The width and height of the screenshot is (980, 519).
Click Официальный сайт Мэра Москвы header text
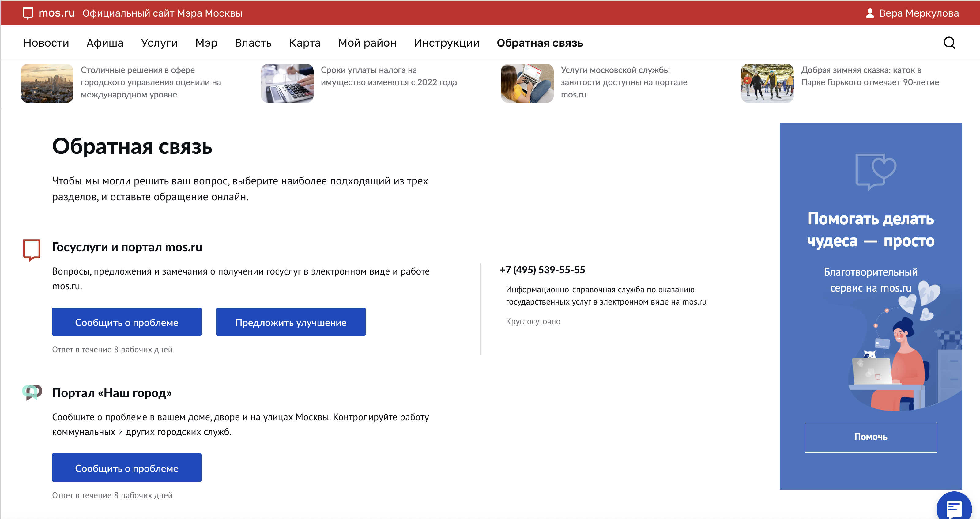(x=162, y=13)
